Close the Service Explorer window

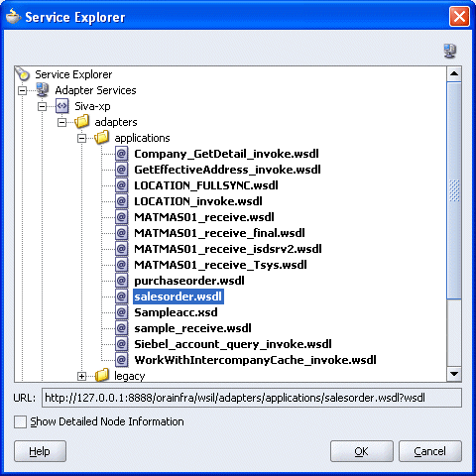coord(459,16)
